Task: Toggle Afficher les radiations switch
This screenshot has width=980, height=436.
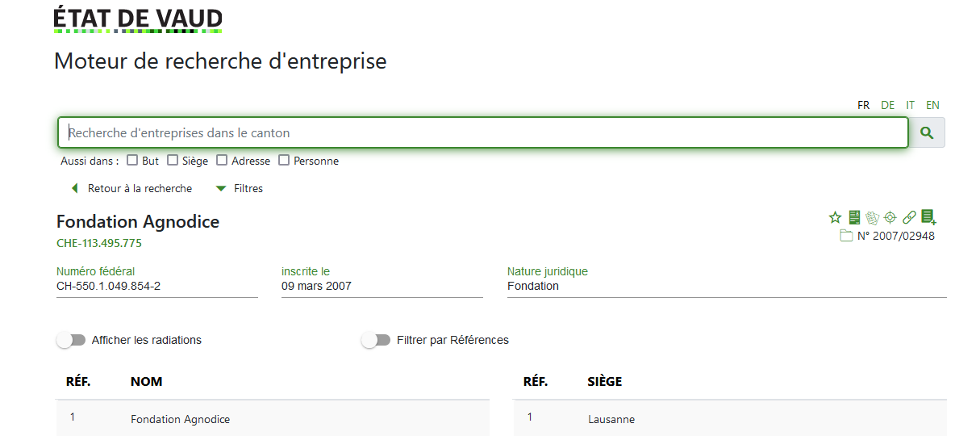Action: 71,340
